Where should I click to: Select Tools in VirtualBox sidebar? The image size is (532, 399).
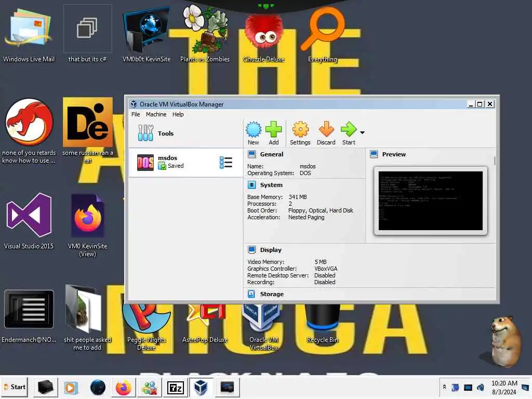point(185,134)
